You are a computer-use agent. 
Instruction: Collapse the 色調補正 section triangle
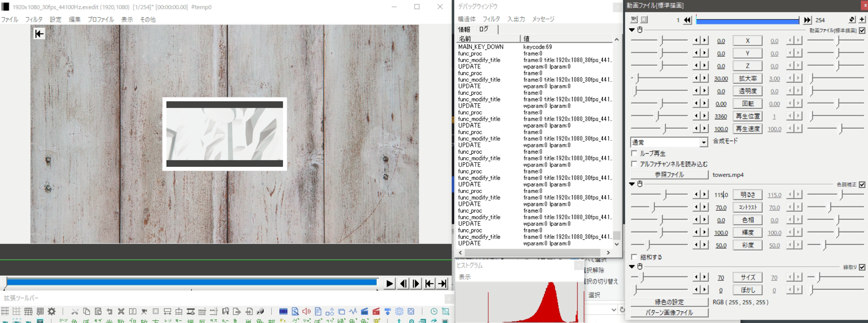pos(632,184)
